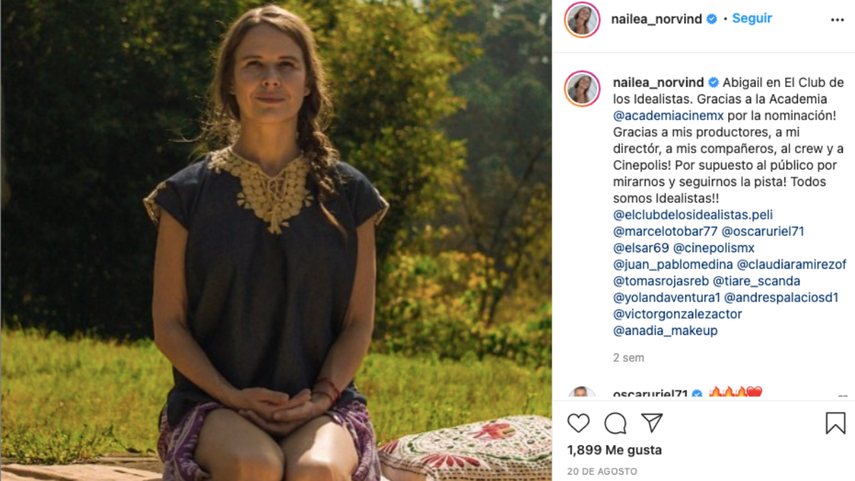The image size is (855, 481).
Task: Click the verified badge in the post header
Action: (712, 19)
